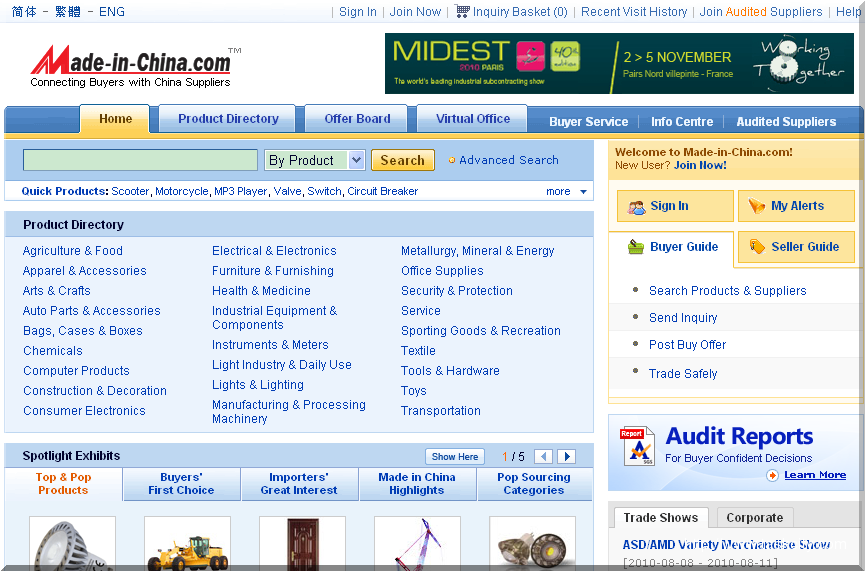Switch language to ENG

(111, 12)
